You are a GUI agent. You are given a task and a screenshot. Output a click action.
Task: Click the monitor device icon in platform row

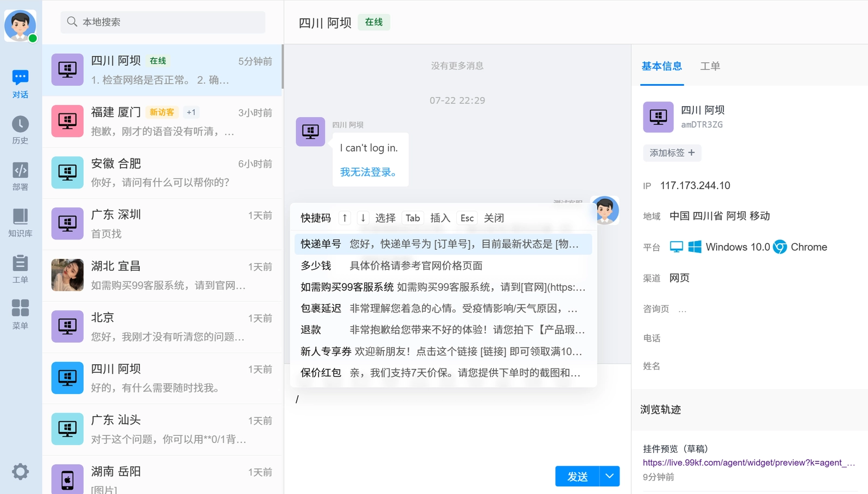point(676,247)
